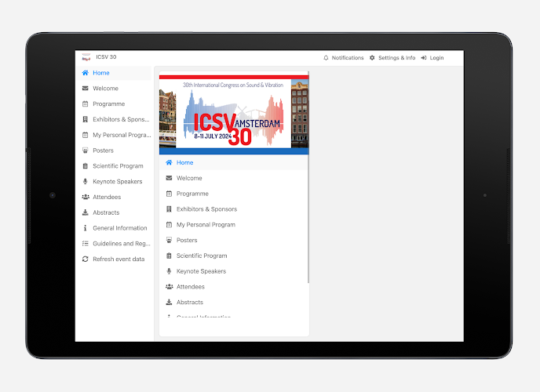Click the ICSV 30 title text

click(106, 57)
